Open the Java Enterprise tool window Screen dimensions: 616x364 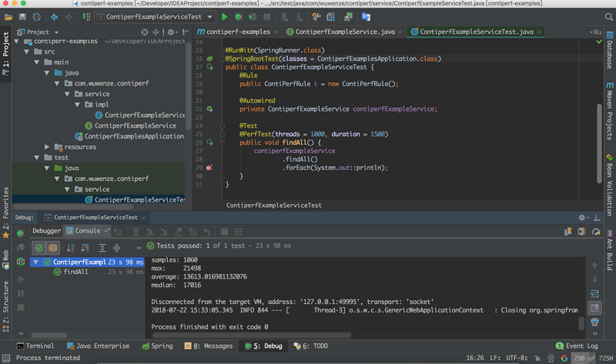99,346
